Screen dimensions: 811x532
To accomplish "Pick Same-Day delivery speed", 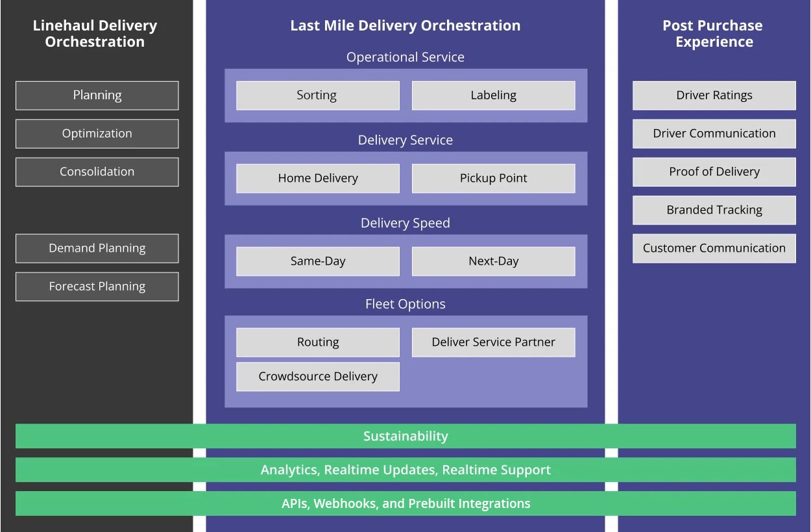I will point(317,261).
